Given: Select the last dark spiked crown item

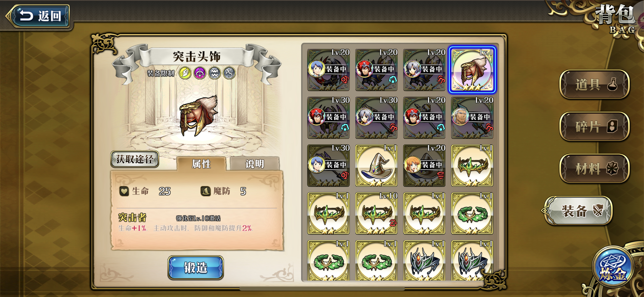Looking at the screenshot, I should coord(472,261).
